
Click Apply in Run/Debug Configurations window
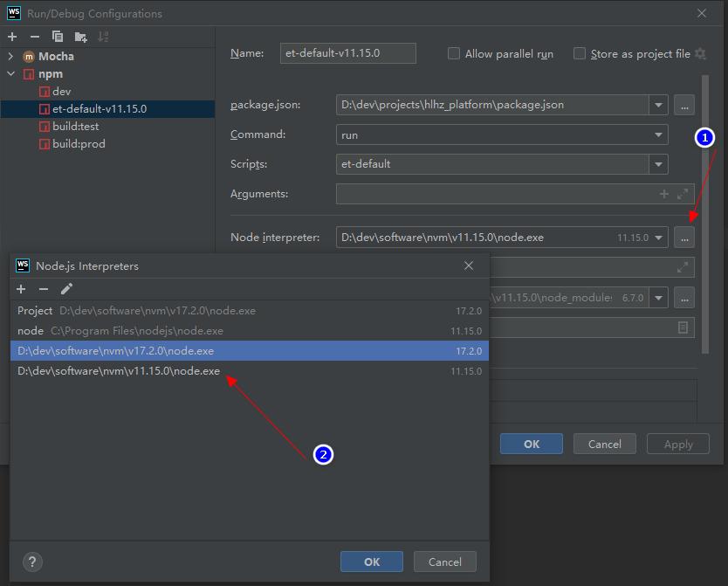tap(678, 444)
